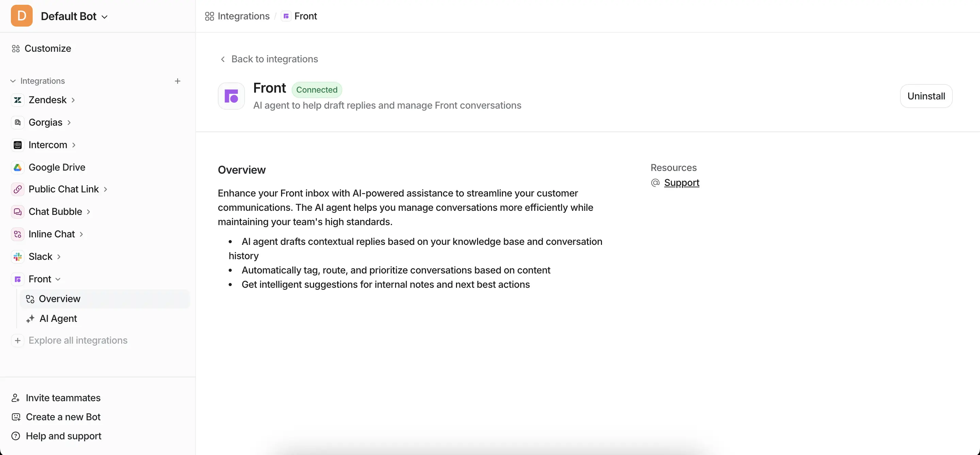Open the Default Bot switcher dropdown
The height and width of the screenshot is (455, 980).
74,16
